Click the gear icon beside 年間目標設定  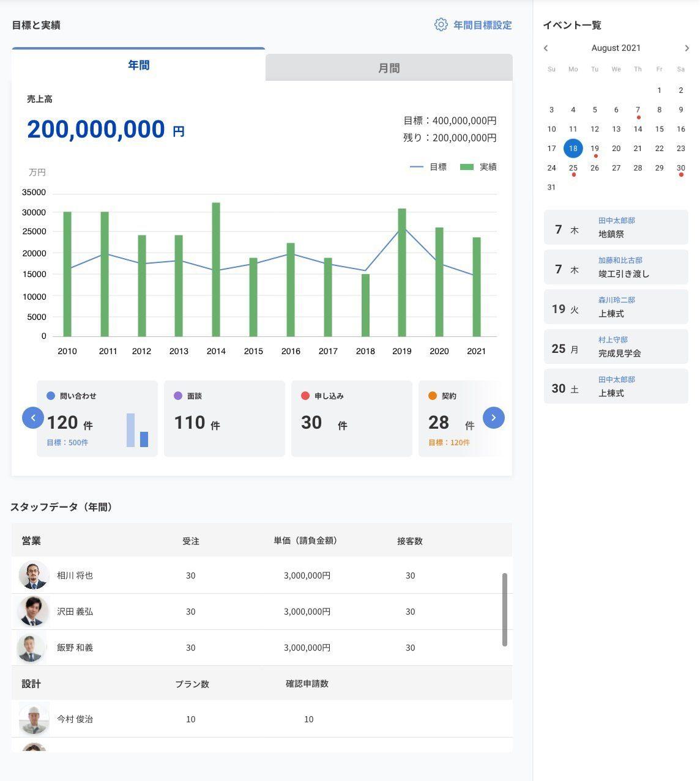click(x=441, y=24)
